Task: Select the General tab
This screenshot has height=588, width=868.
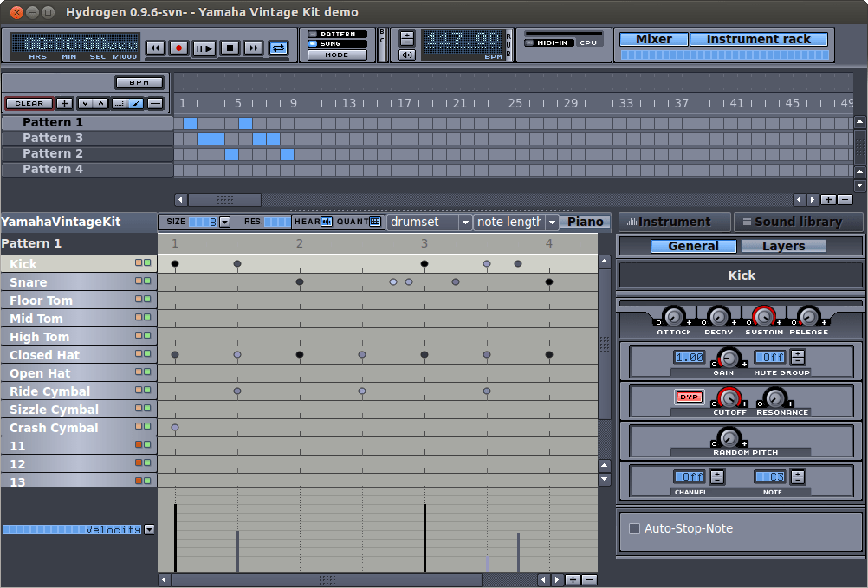Action: (x=693, y=246)
